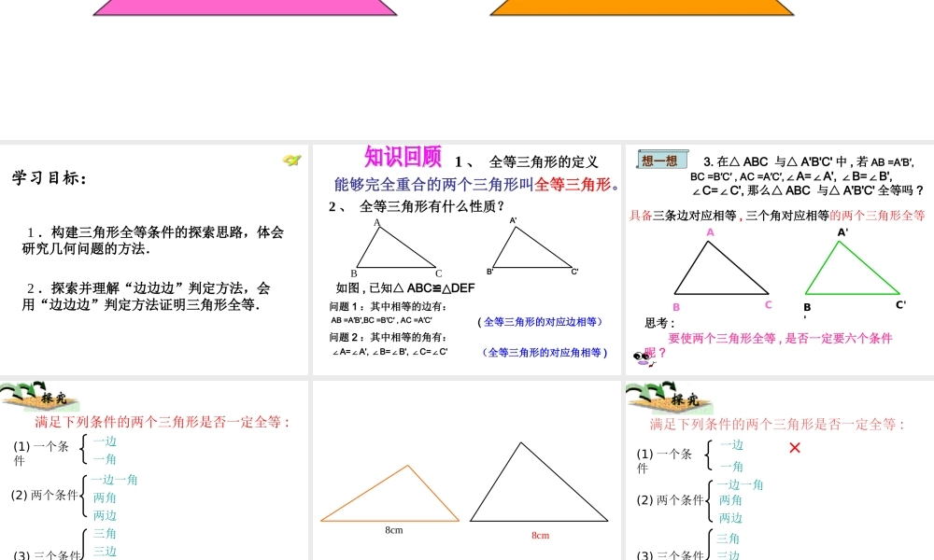Click the sentence 能够完全重合的两个三角形叫全等三角形
The height and width of the screenshot is (560, 934).
click(476, 185)
